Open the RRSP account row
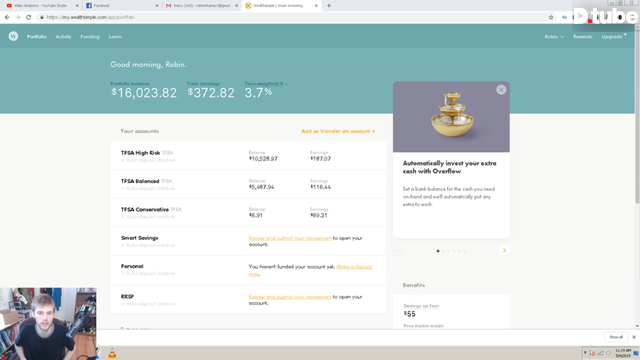This screenshot has width=640, height=360. tap(248, 299)
